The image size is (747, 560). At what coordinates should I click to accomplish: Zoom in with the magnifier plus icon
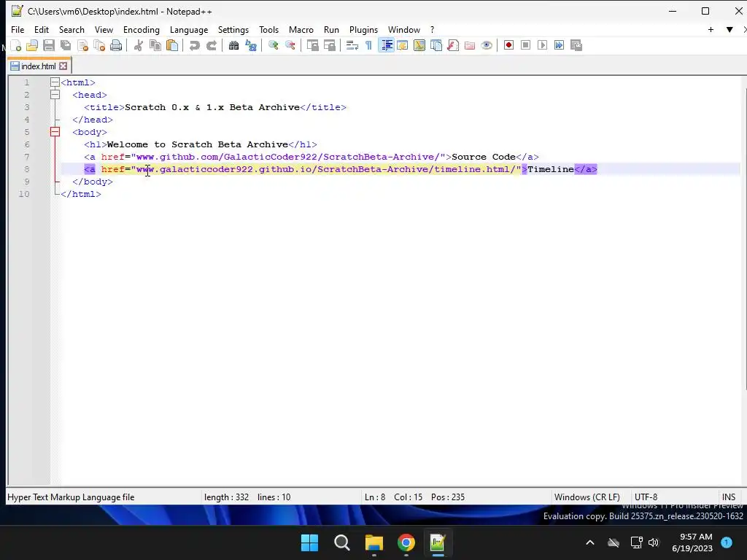pyautogui.click(x=273, y=45)
